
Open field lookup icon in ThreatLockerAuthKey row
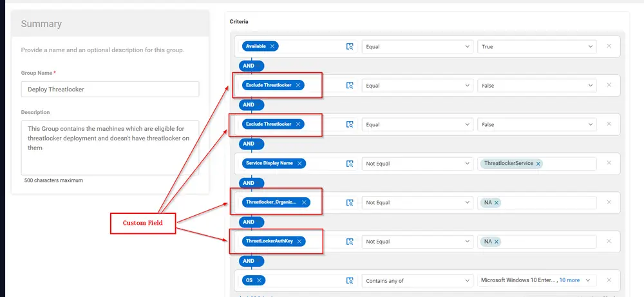click(x=350, y=242)
